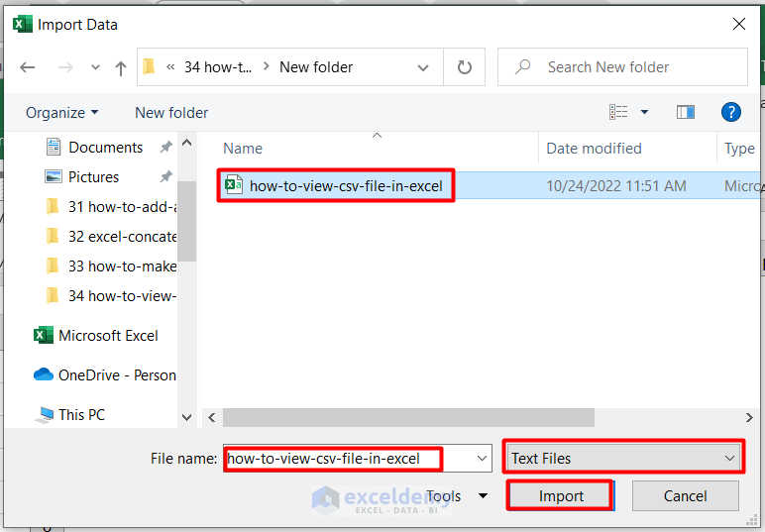Go up one folder level
Screen dimensions: 765x532
click(121, 67)
